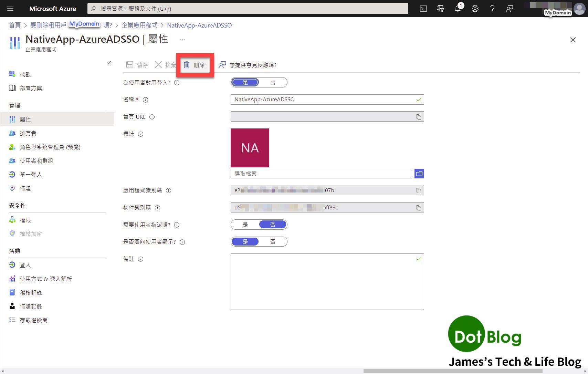Edit the 名稱 text field
588x374 pixels.
pos(327,100)
